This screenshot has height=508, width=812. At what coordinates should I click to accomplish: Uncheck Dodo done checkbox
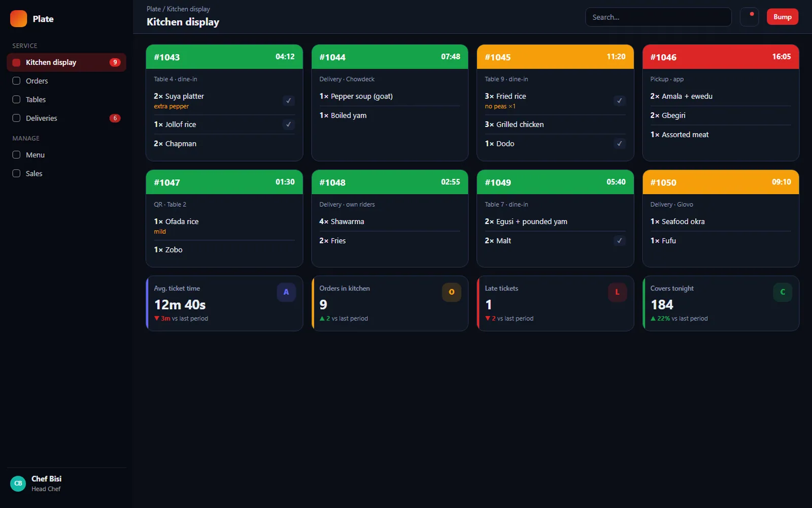pyautogui.click(x=619, y=144)
